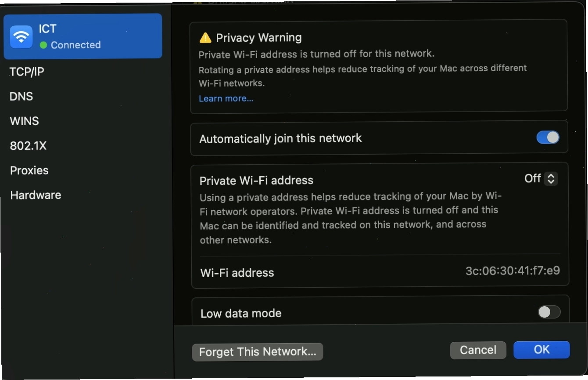Click the Privacy Warning heading text

pyautogui.click(x=259, y=38)
